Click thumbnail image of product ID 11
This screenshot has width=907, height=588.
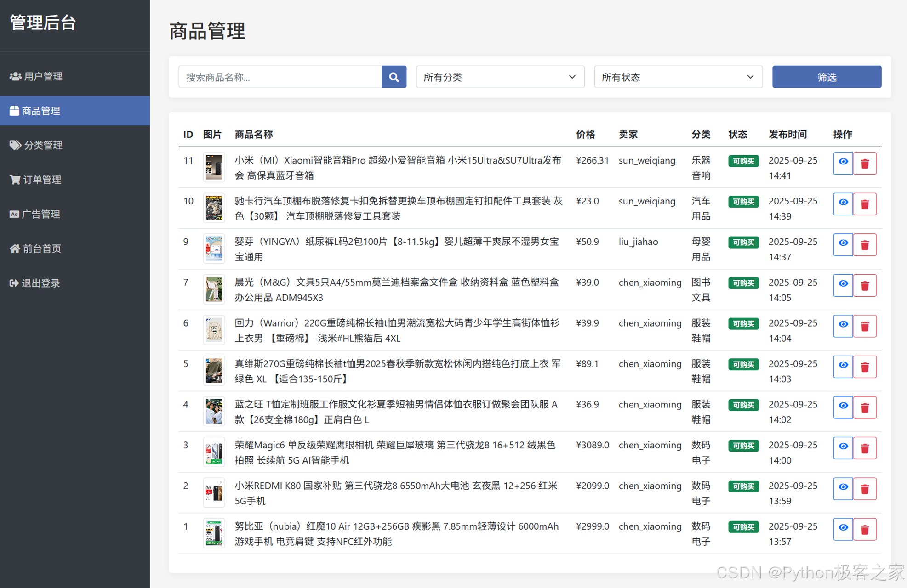(x=214, y=167)
